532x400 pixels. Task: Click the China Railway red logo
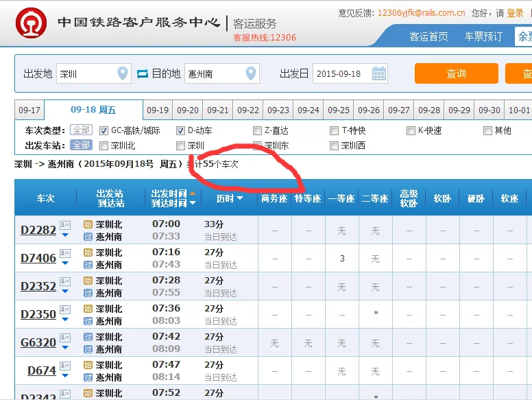point(32,23)
